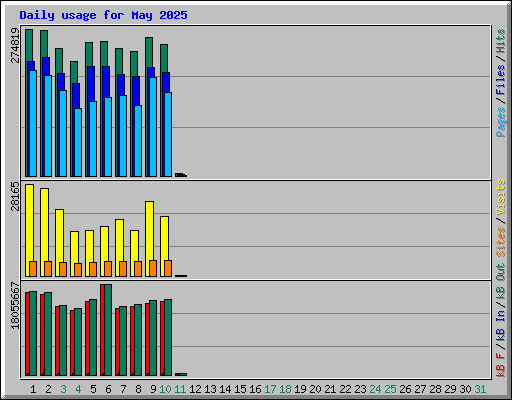Click day 1 on the date axis
Screen dimensions: 512x400
(33, 389)
